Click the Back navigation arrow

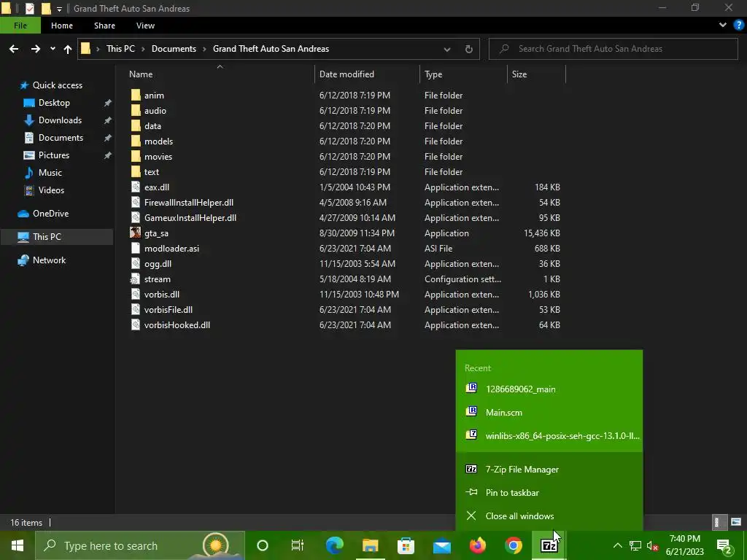(14, 49)
